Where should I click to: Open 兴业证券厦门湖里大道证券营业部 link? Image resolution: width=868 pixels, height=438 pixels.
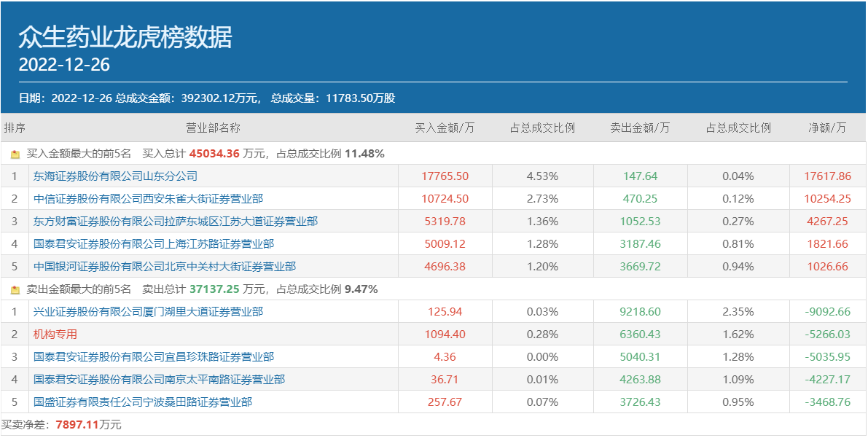click(x=148, y=312)
